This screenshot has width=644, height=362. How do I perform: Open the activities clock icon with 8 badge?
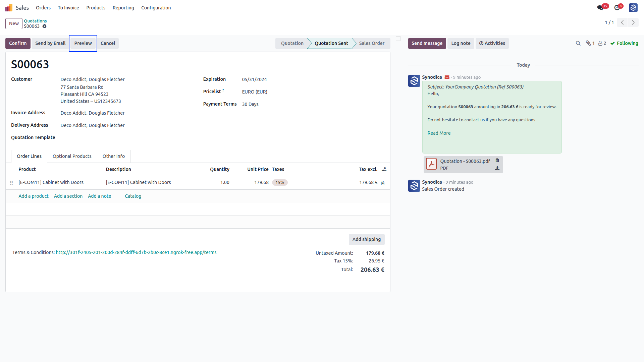tap(617, 8)
